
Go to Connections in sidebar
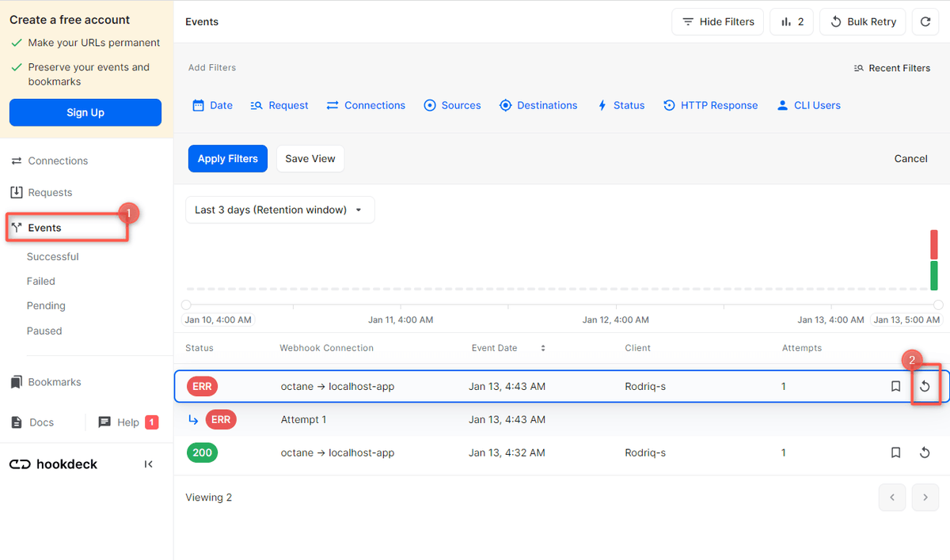58,161
